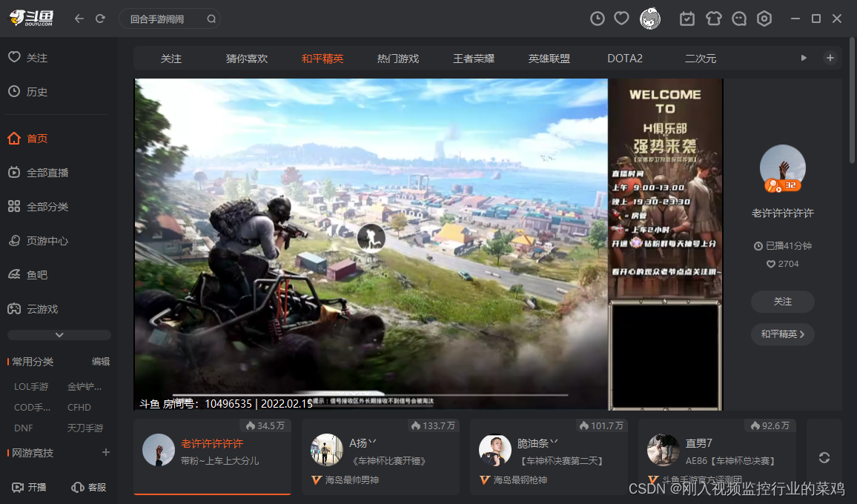This screenshot has height=504, width=857.
Task: Open the COD手游 category
Action: point(32,407)
